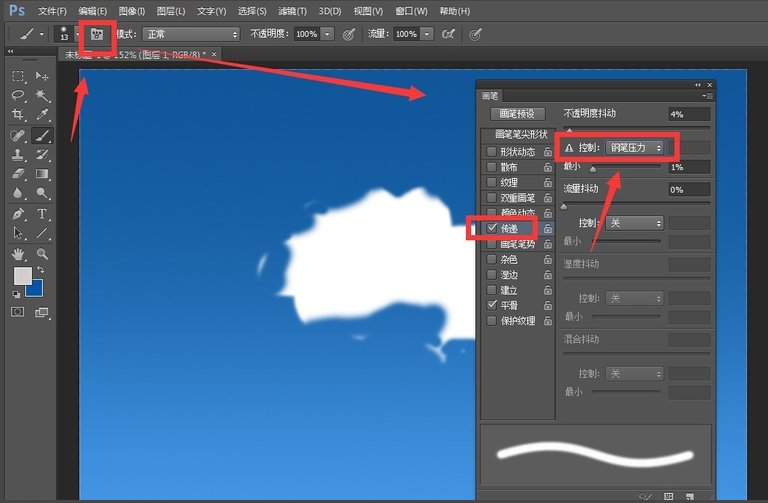
Task: Select the Type tool
Action: coord(42,214)
